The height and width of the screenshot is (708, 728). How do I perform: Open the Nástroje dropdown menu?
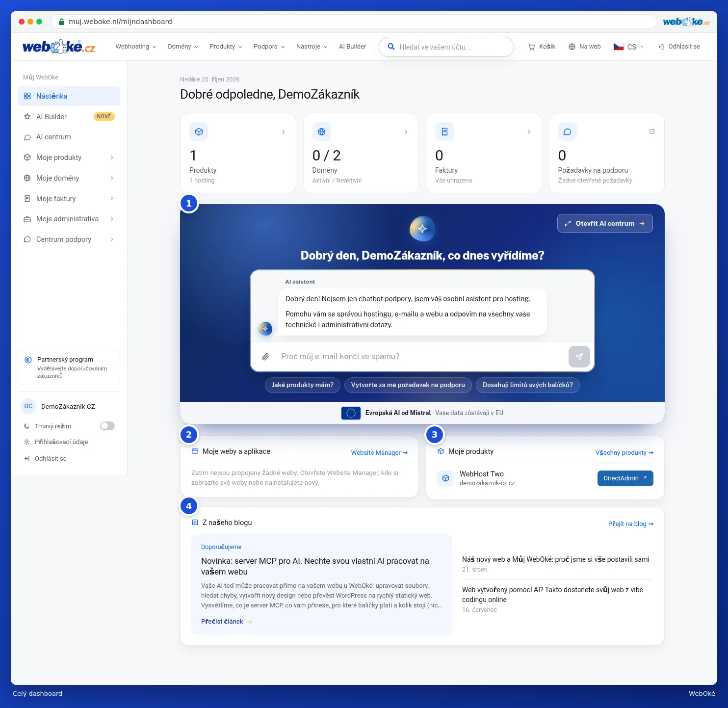[x=312, y=47]
